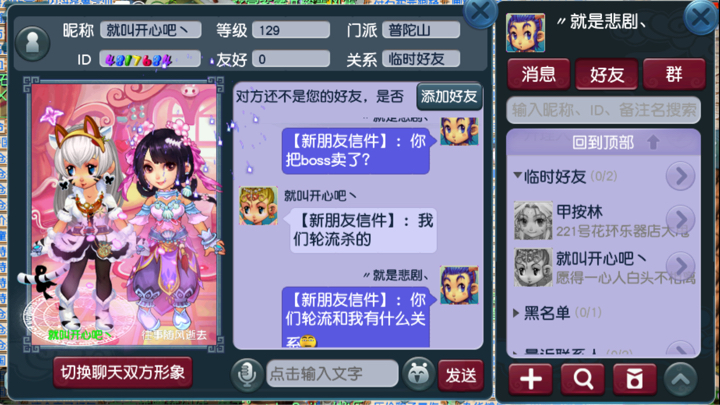Click the nickname search box
The image size is (720, 405).
(603, 110)
